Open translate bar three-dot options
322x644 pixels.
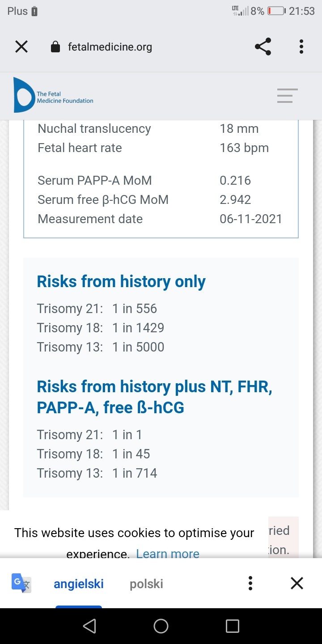tap(250, 583)
